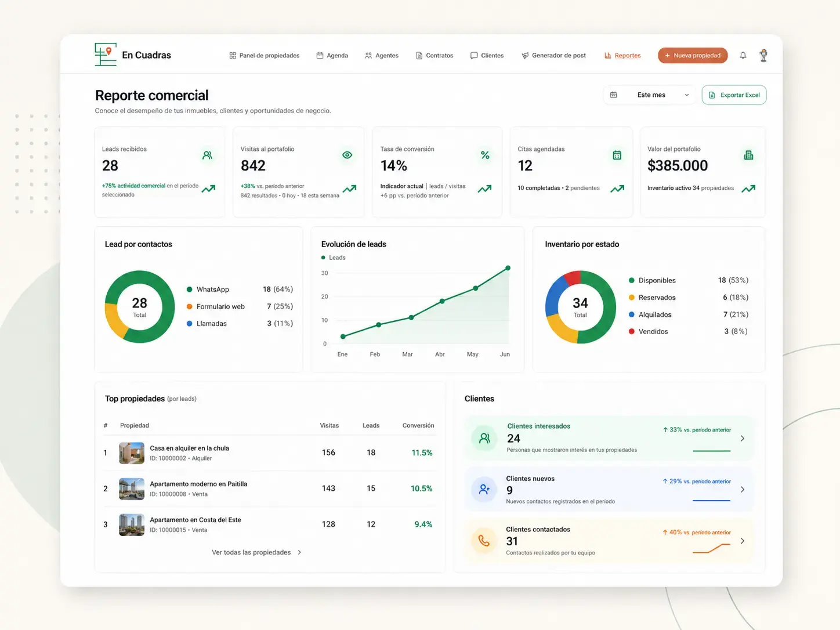Click the building icon on Valor del portafolio
The image size is (840, 630).
pos(749,155)
